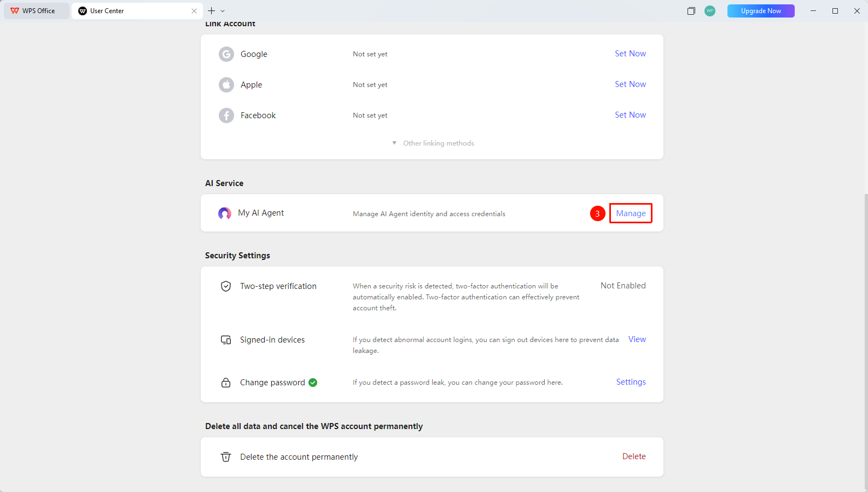
Task: Click the 'Two-step verification' label
Action: 278,286
